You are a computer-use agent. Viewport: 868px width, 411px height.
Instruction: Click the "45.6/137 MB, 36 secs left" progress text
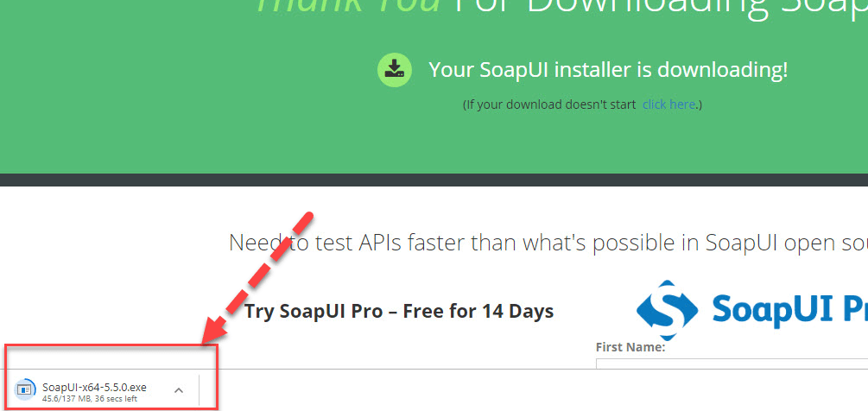point(89,399)
